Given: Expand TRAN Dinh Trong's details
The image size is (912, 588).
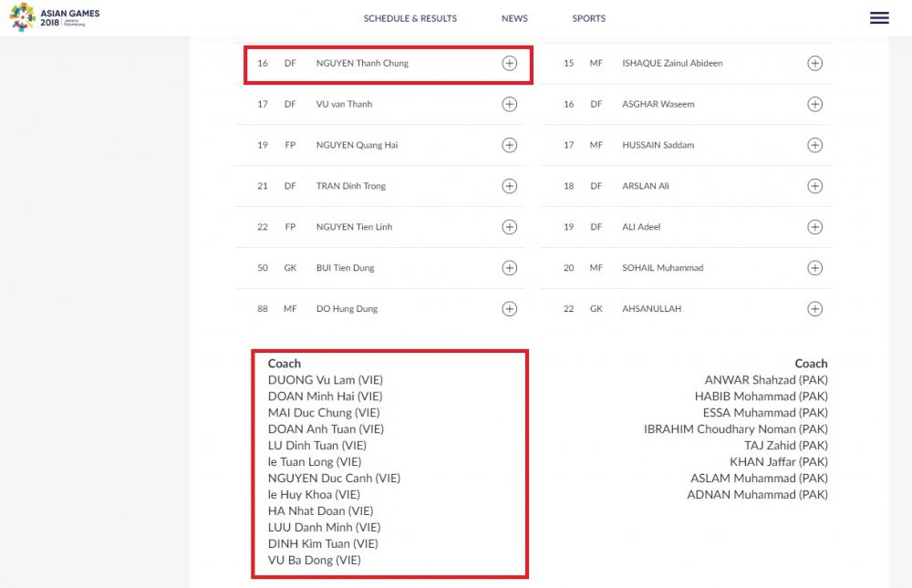Looking at the screenshot, I should [x=510, y=186].
